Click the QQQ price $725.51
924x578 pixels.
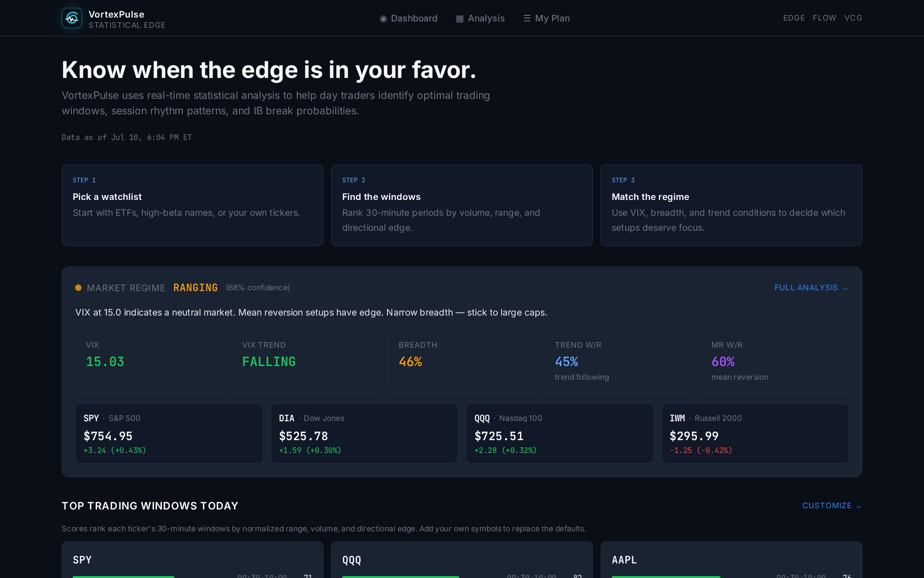pos(499,436)
